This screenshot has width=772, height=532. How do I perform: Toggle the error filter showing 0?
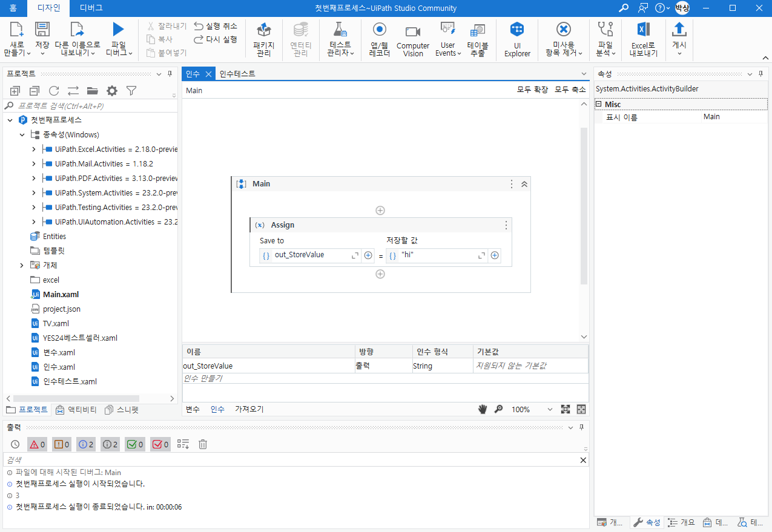pos(37,444)
